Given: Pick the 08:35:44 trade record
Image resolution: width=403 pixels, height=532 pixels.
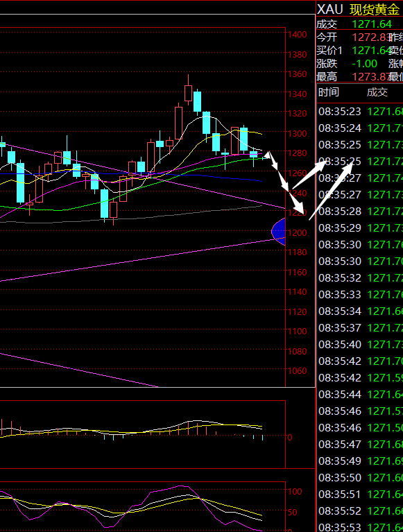Looking at the screenshot, I should click(360, 394).
